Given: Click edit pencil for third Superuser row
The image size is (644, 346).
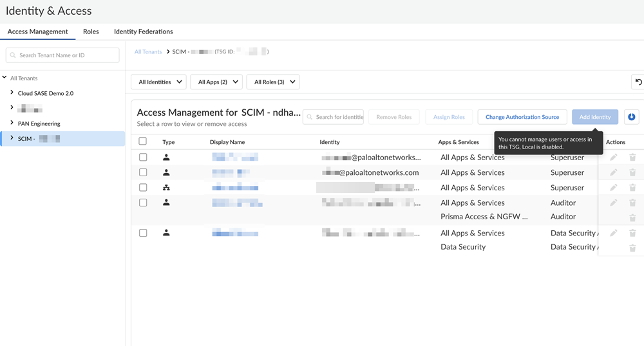Looking at the screenshot, I should (x=614, y=188).
